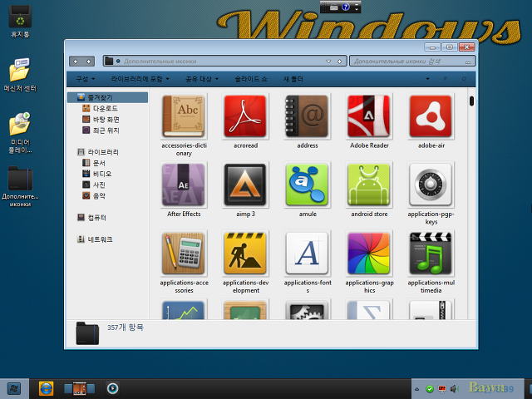Image resolution: width=532 pixels, height=399 pixels.
Task: Open the 라이브러리에 포함 dropdown
Action: (x=140, y=79)
